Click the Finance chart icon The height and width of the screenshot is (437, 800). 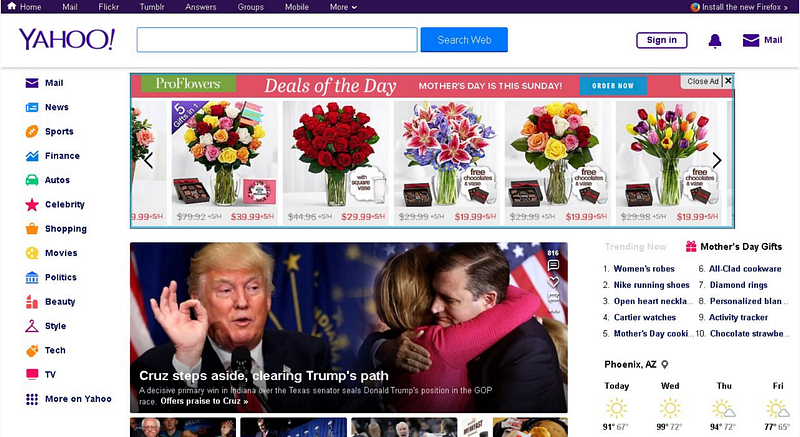(x=32, y=156)
